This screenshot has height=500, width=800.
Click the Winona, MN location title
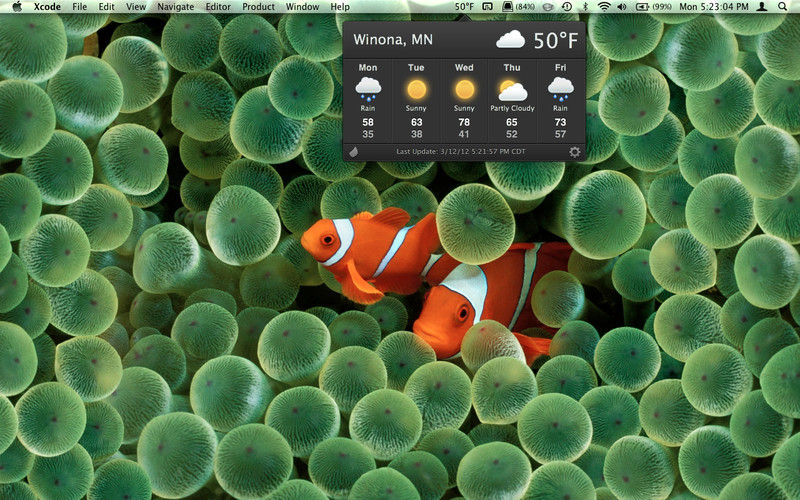coord(393,40)
